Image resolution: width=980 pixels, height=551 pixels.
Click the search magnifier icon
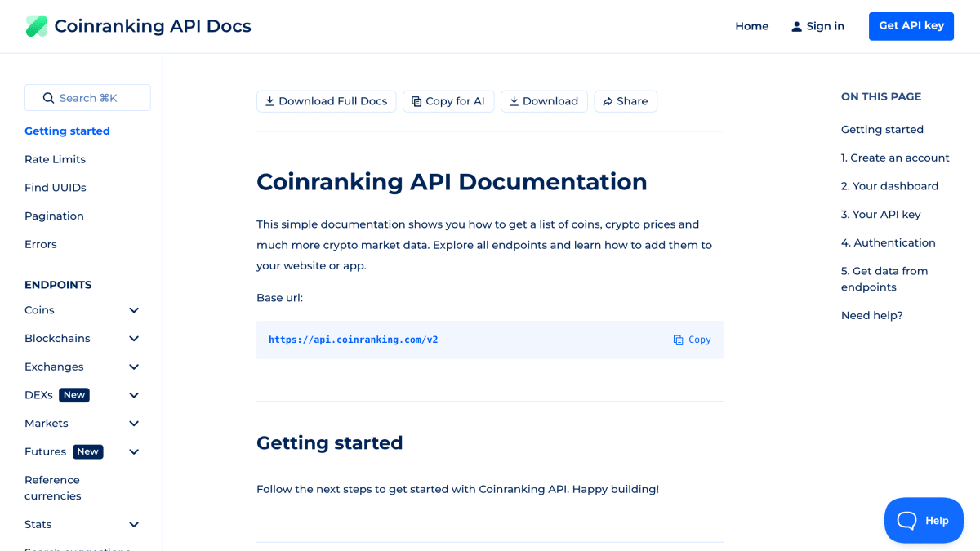pyautogui.click(x=48, y=98)
